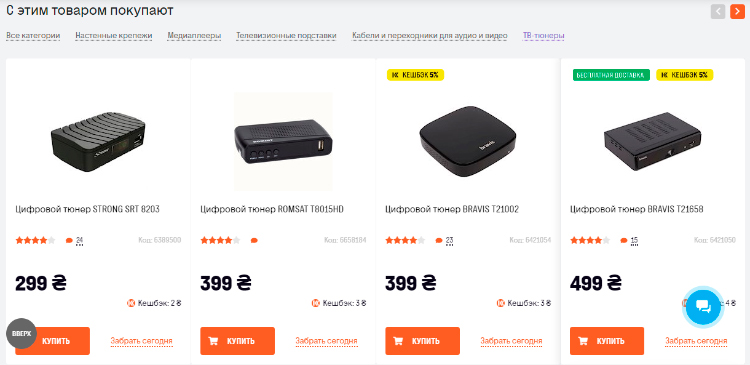
Task: Buy the BRAVIS T21002 tuner
Action: 422,341
